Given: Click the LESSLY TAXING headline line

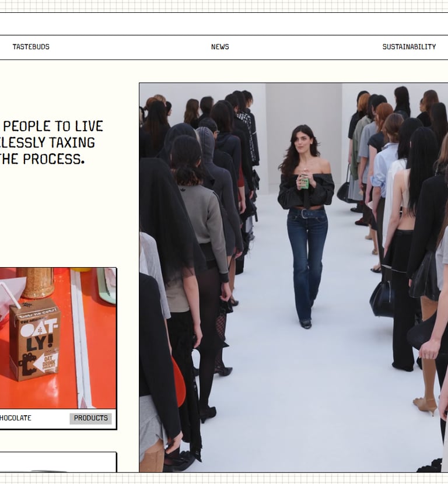Looking at the screenshot, I should [x=47, y=143].
